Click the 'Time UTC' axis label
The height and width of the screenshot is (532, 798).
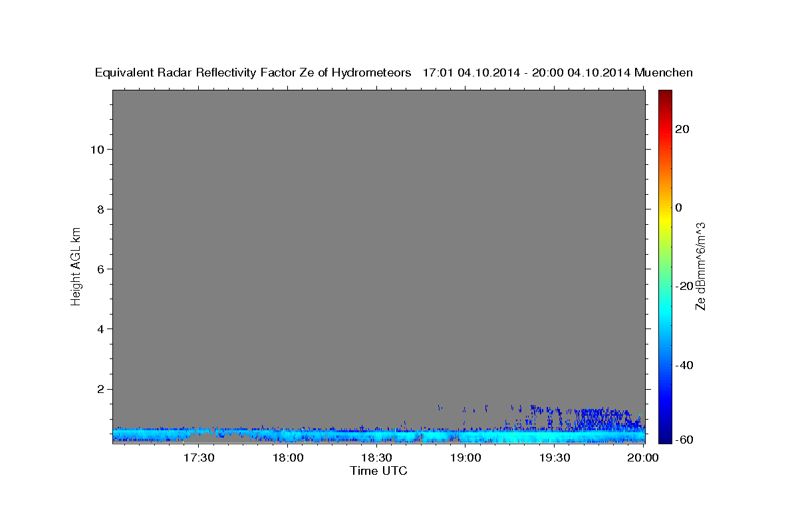coord(378,471)
